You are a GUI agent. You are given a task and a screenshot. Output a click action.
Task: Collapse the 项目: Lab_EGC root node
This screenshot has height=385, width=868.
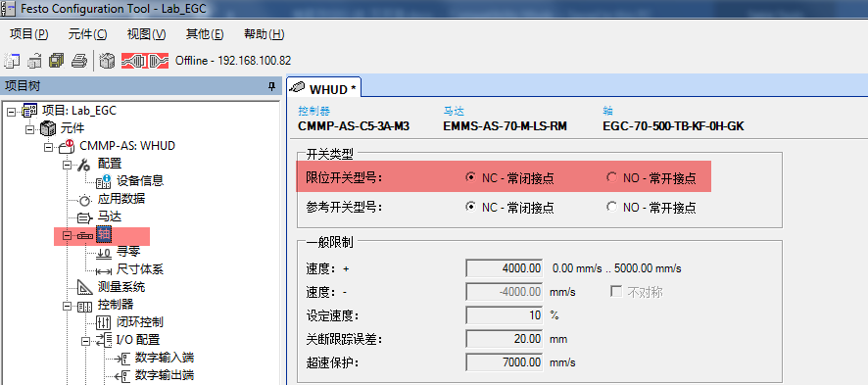click(x=12, y=111)
